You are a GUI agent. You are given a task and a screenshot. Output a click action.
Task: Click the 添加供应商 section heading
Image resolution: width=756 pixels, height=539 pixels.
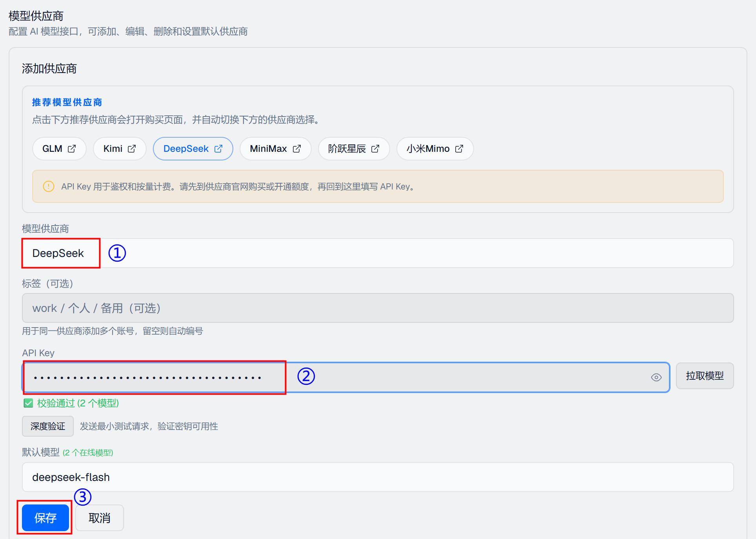(49, 69)
